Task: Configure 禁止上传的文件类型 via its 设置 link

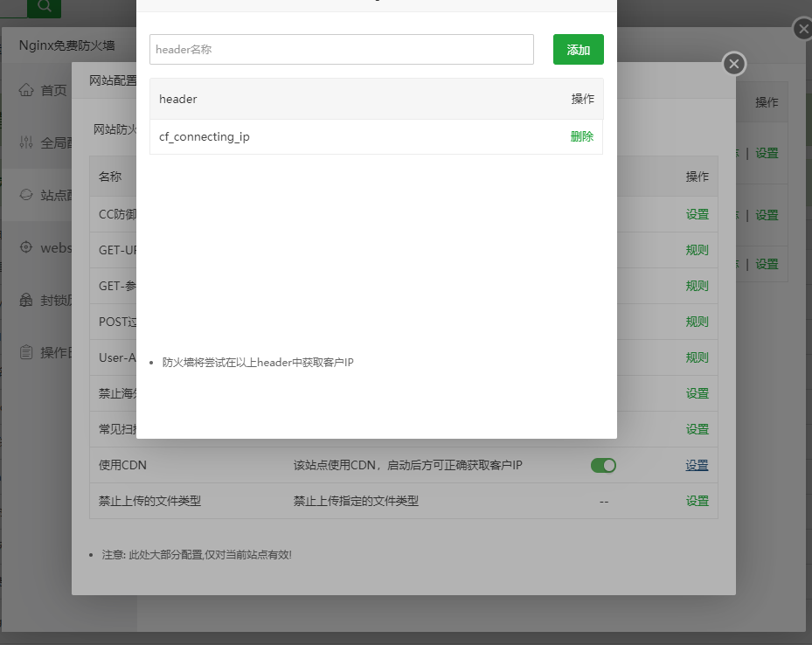Action: (697, 501)
